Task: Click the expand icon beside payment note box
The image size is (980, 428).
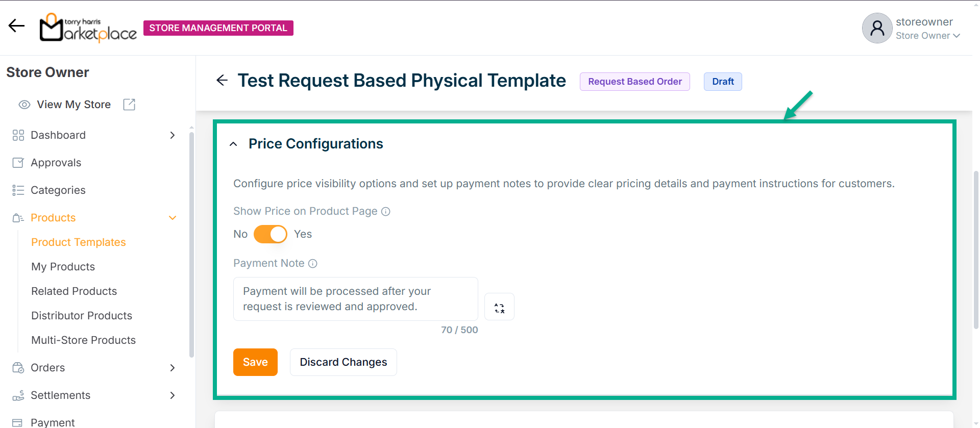Action: (x=499, y=307)
